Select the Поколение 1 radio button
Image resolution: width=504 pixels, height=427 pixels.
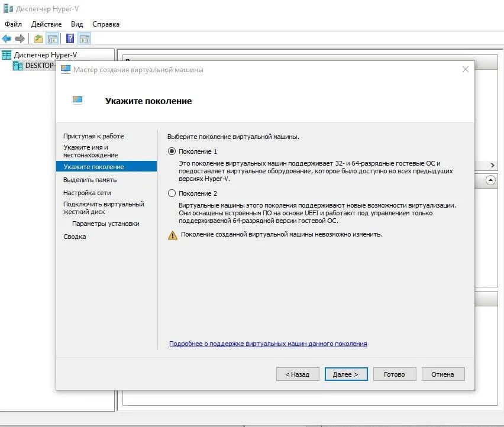[172, 151]
